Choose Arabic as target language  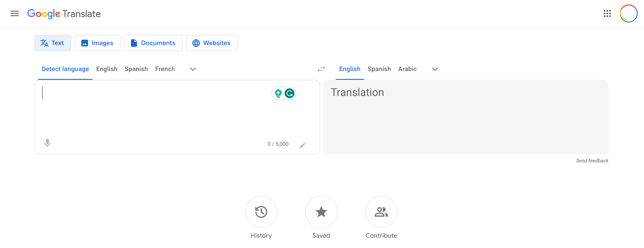407,69
